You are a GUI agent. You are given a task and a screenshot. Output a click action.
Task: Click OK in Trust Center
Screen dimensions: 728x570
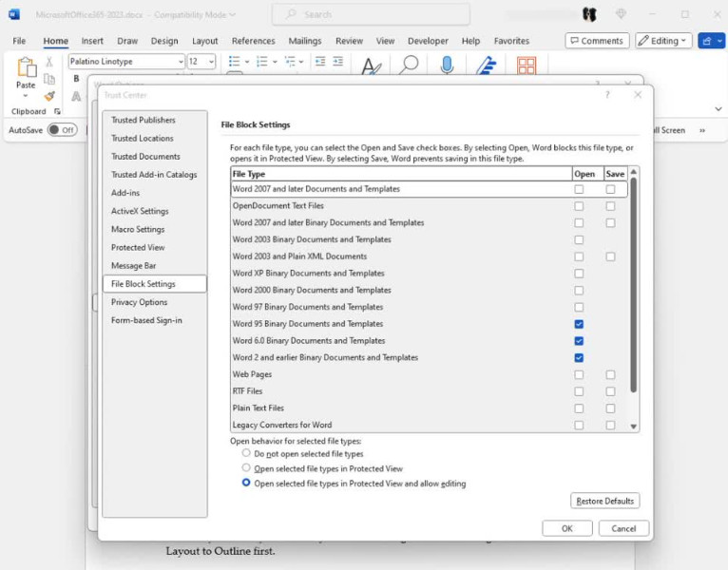pyautogui.click(x=566, y=528)
